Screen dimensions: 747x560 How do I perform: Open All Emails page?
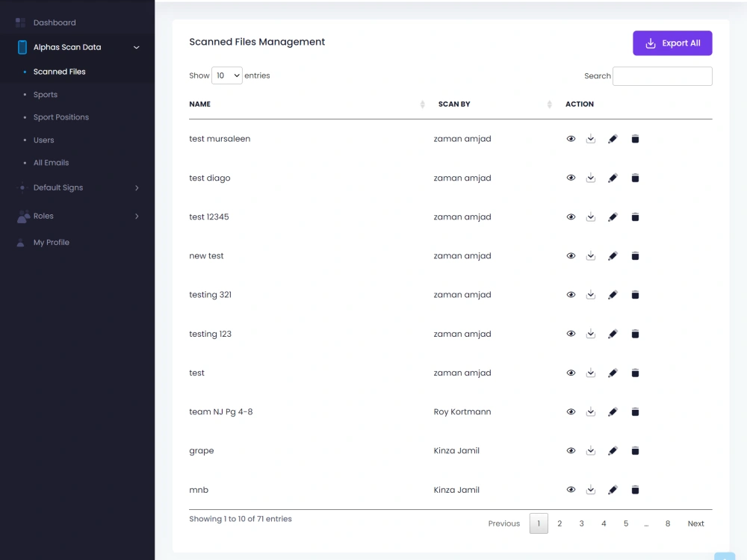51,163
